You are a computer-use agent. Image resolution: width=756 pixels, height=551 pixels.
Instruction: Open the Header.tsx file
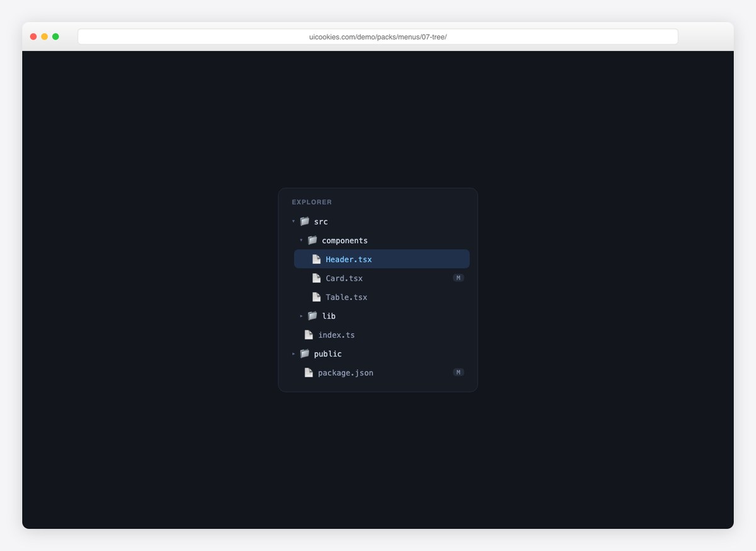(382, 259)
